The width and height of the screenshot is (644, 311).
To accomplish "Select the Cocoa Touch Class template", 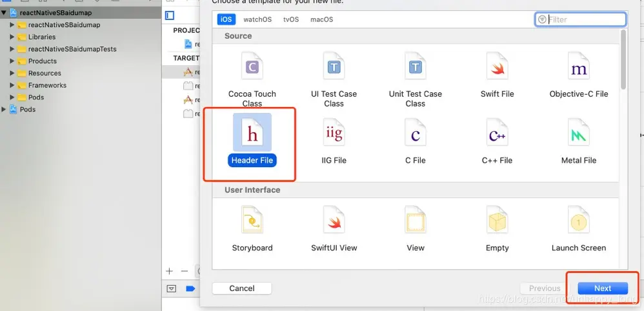I will click(252, 80).
